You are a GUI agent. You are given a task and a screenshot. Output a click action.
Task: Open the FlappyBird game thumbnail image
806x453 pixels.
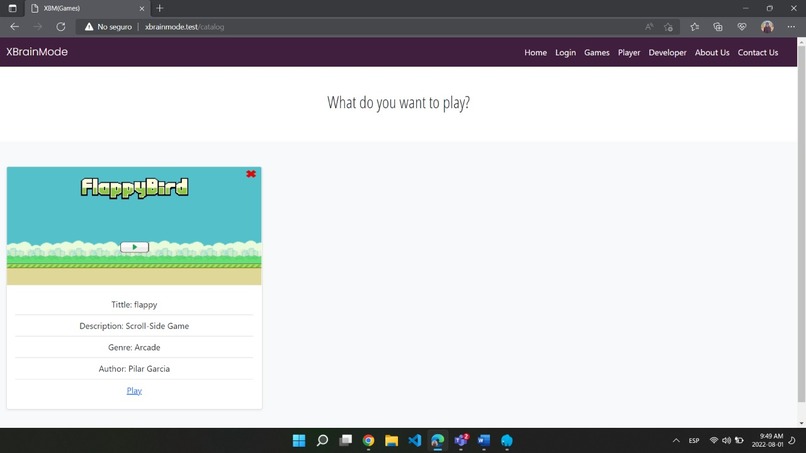tap(134, 226)
